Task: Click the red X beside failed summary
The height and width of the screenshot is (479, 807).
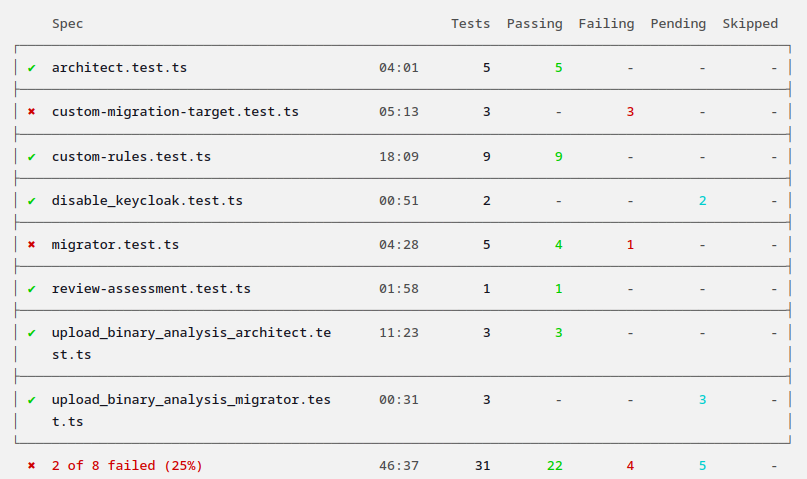Action: click(x=31, y=466)
